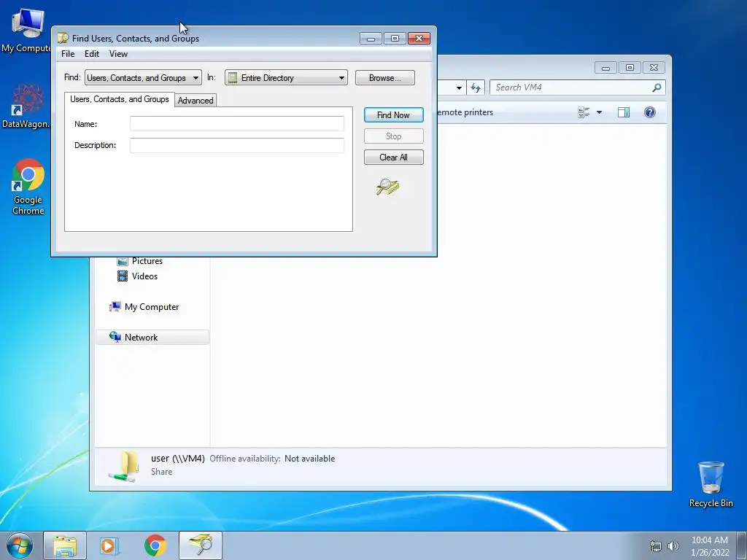Viewport: 747px width, 560px height.
Task: Click the taskbar clock
Action: pyautogui.click(x=710, y=546)
